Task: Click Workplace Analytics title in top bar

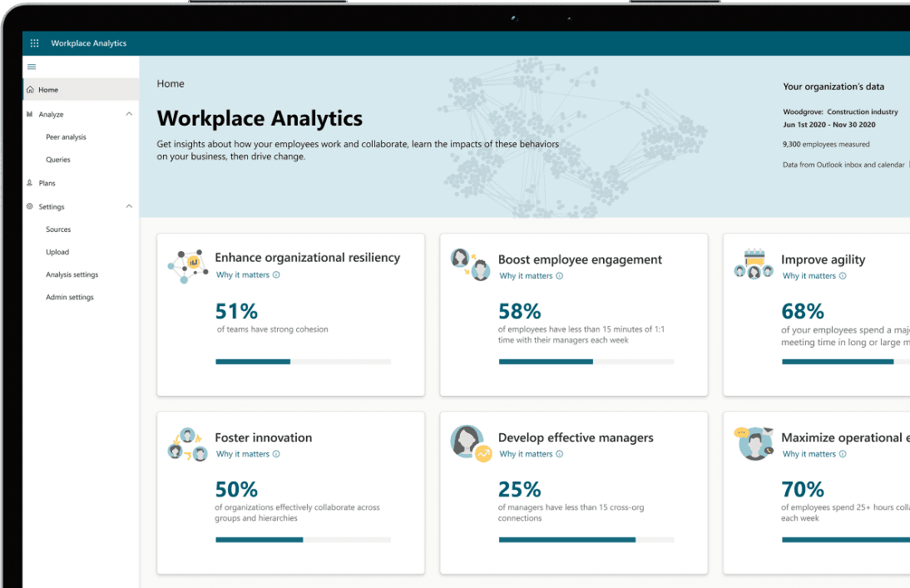Action: tap(89, 43)
